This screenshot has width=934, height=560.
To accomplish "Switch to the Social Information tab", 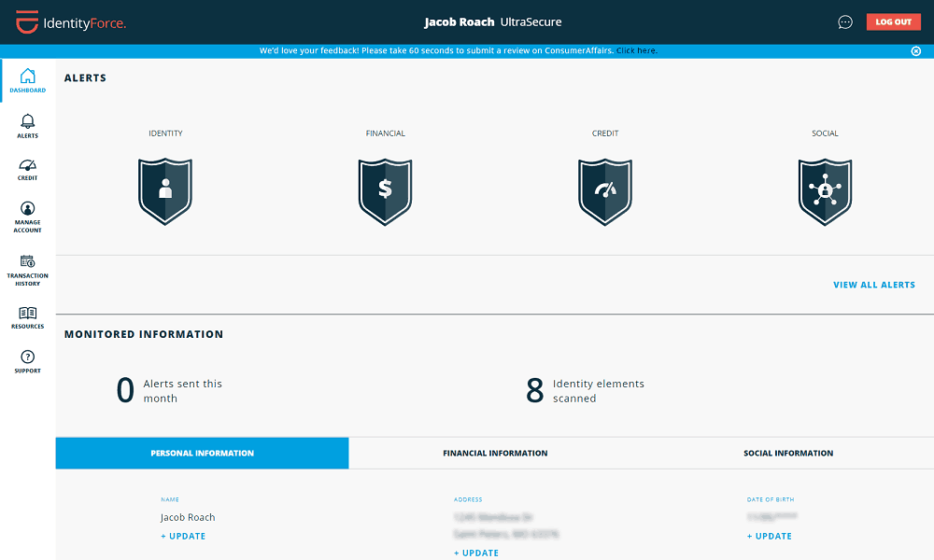I will [788, 453].
